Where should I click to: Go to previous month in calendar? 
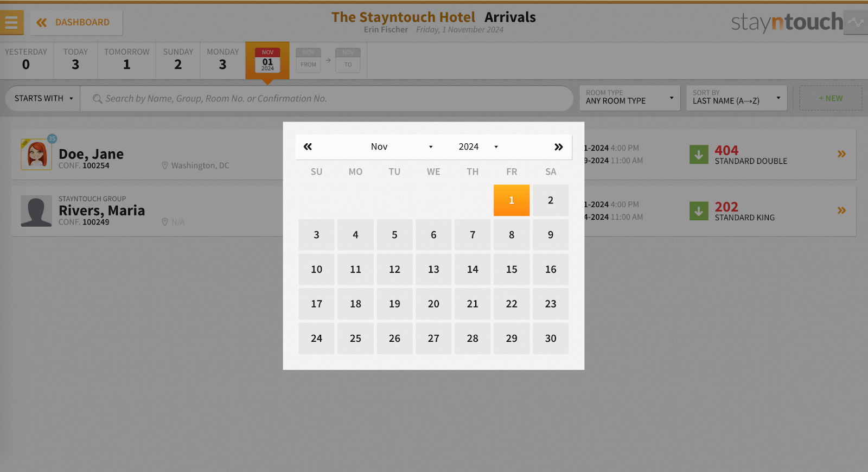tap(308, 146)
